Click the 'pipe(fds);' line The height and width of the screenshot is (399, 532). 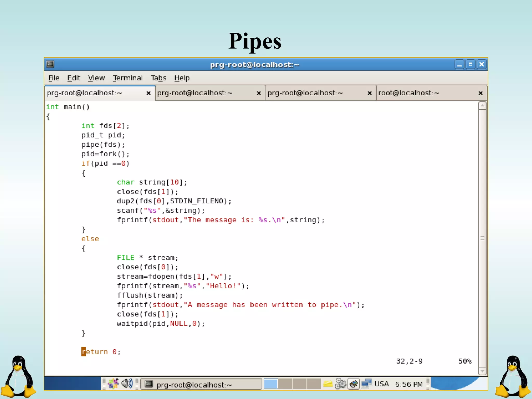click(x=103, y=145)
